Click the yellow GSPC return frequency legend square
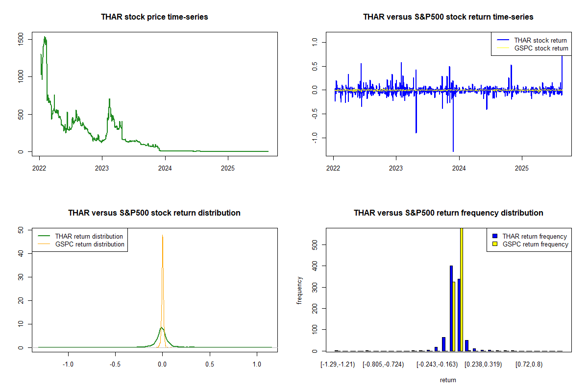Viewport: 588px width, 392px height. (494, 244)
